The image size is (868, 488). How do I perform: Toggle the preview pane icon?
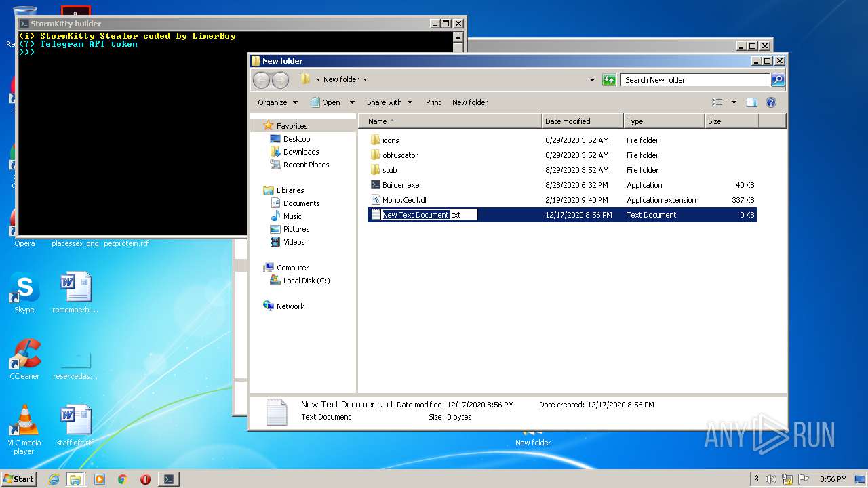(x=751, y=102)
